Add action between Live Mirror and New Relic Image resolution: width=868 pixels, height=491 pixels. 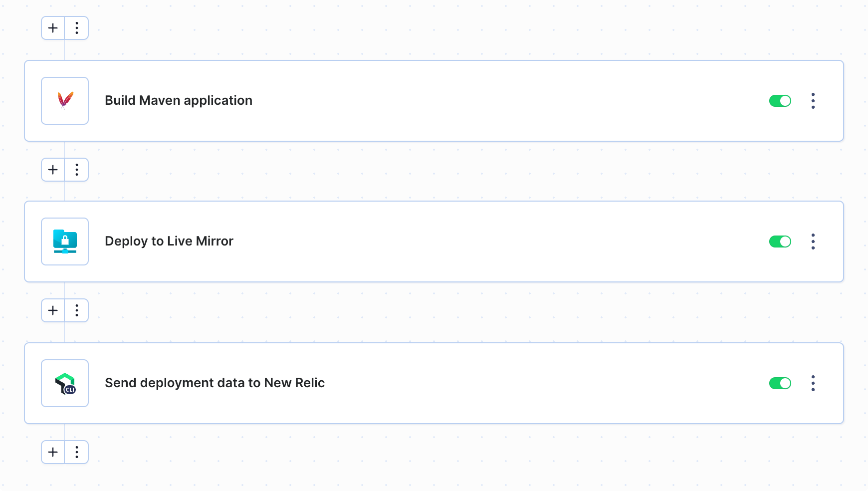pyautogui.click(x=53, y=310)
